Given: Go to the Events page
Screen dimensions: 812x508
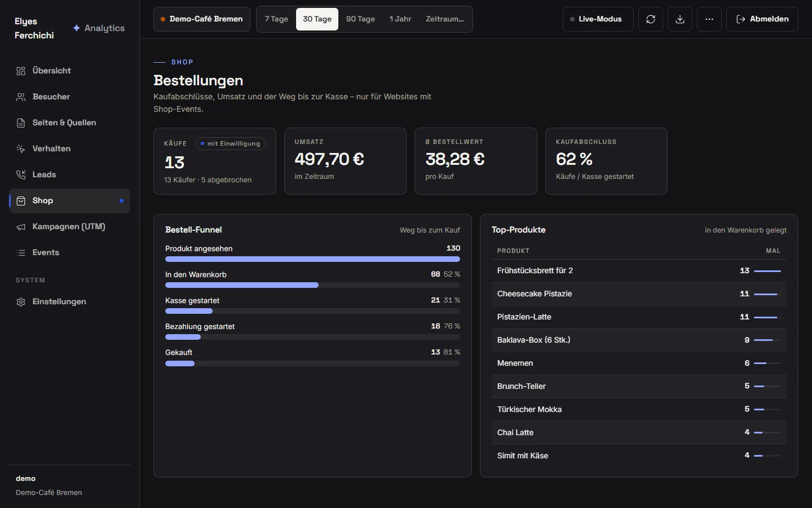Looking at the screenshot, I should pyautogui.click(x=69, y=253).
